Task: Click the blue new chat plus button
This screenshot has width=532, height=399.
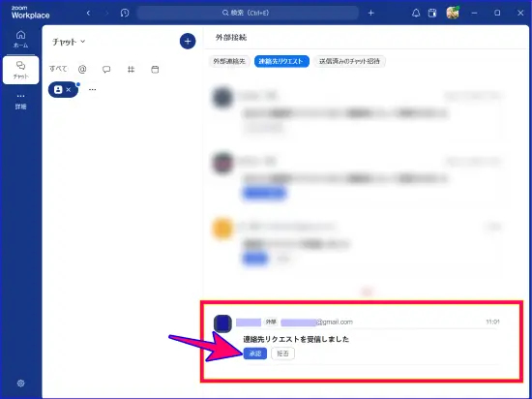Action: (x=188, y=42)
